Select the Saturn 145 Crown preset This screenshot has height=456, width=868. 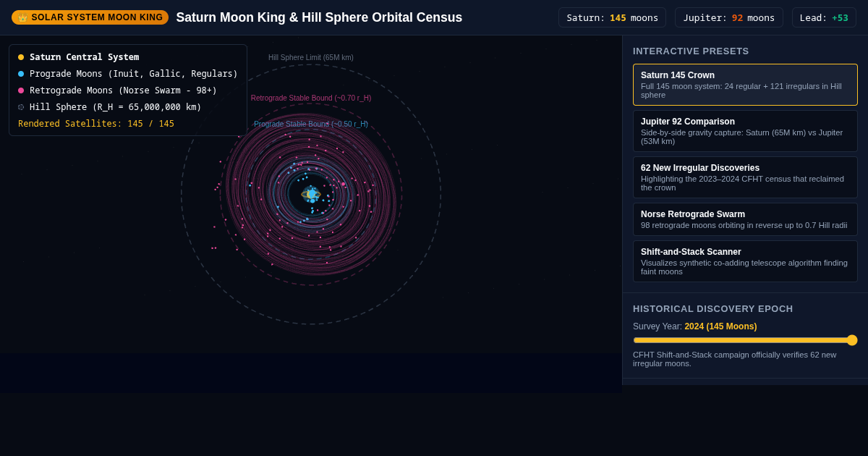(745, 85)
